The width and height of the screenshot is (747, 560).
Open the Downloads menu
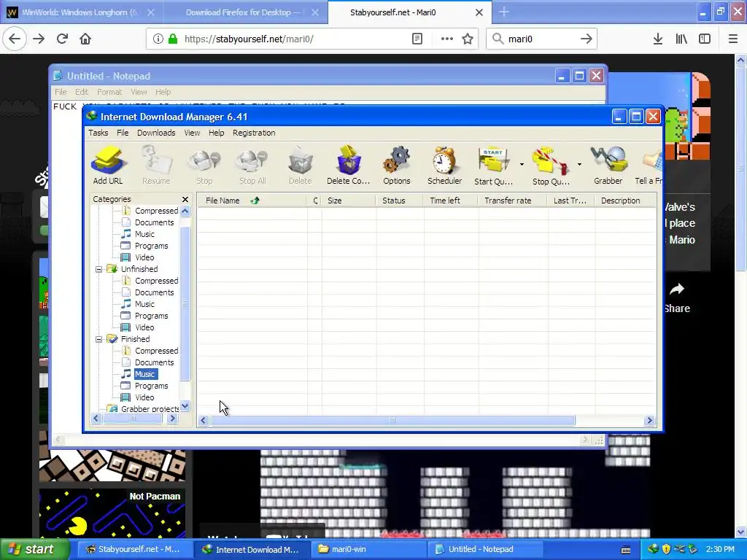click(156, 133)
